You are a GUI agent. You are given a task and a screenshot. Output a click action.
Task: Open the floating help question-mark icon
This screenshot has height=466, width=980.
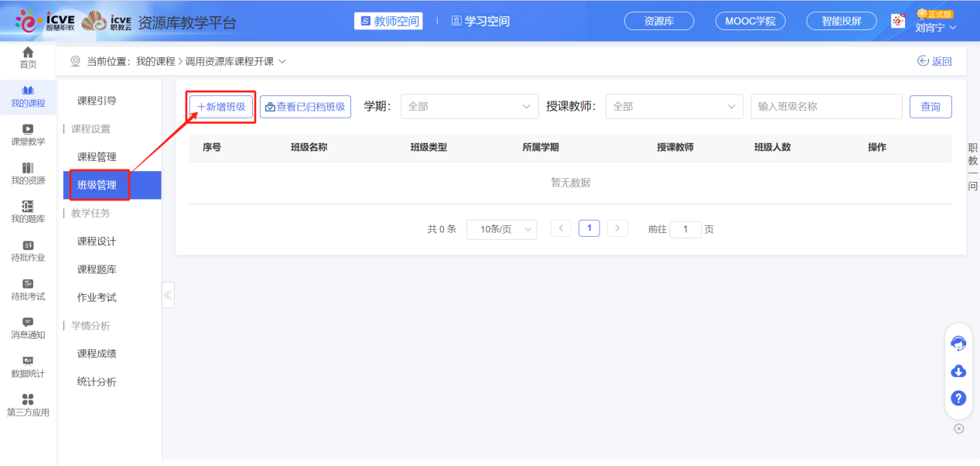tap(958, 398)
